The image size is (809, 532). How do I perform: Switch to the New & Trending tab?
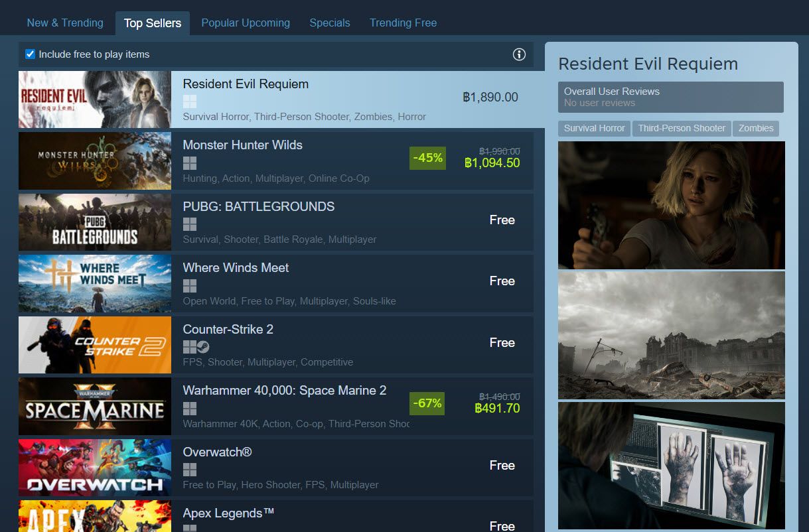(x=65, y=23)
